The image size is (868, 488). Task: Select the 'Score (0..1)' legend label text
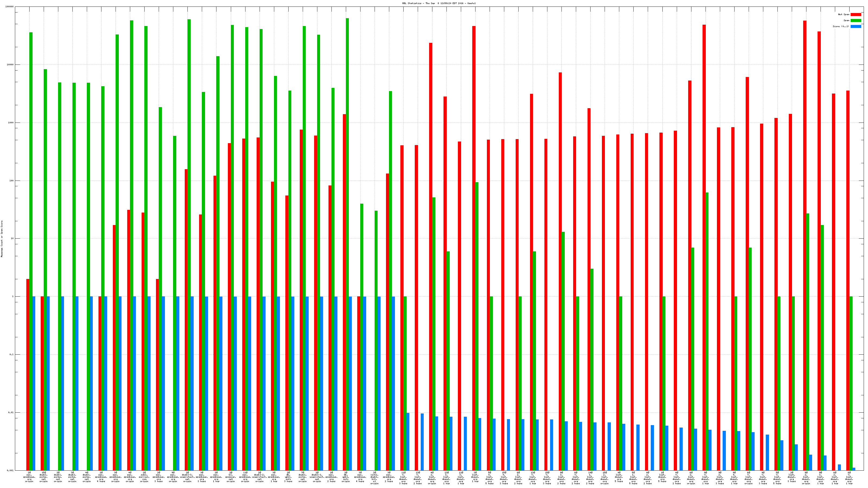pos(841,26)
